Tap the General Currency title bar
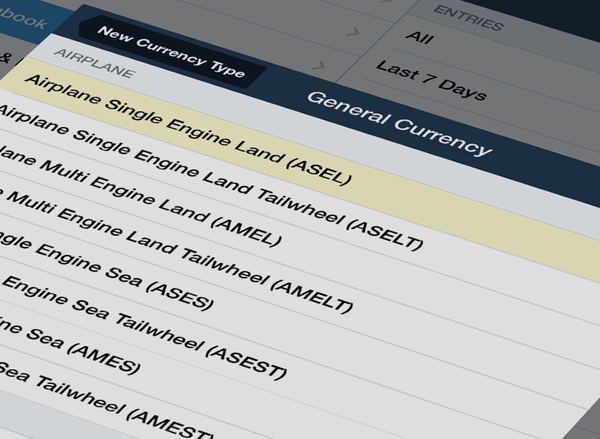This screenshot has width=600, height=439. (399, 121)
